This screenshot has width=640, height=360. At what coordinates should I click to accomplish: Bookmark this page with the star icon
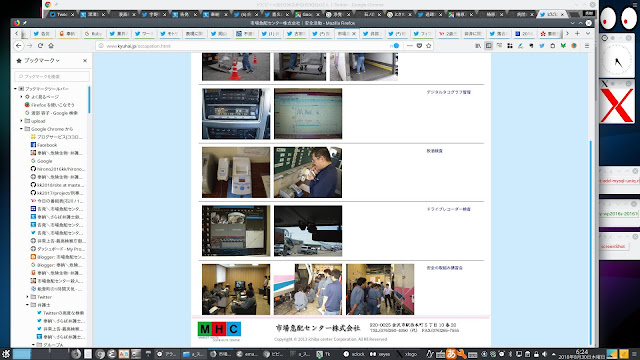pos(429,46)
